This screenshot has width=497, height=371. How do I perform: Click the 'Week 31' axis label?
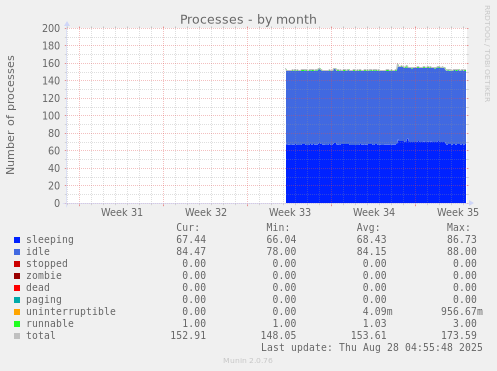pos(122,212)
